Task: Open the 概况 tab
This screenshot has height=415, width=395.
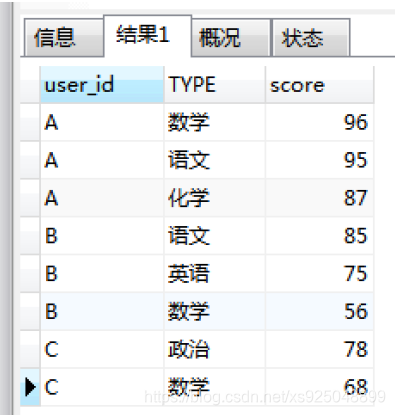Action: [x=231, y=38]
